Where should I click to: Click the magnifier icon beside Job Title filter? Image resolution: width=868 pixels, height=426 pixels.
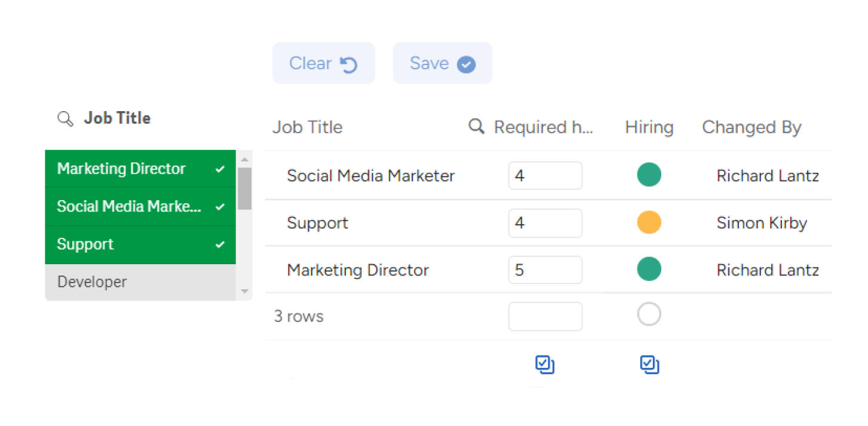click(65, 118)
